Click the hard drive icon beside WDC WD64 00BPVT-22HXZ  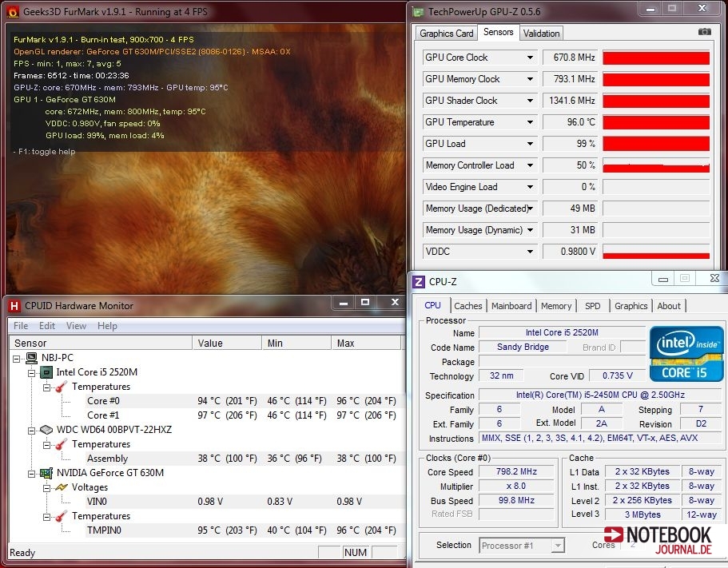pos(46,430)
